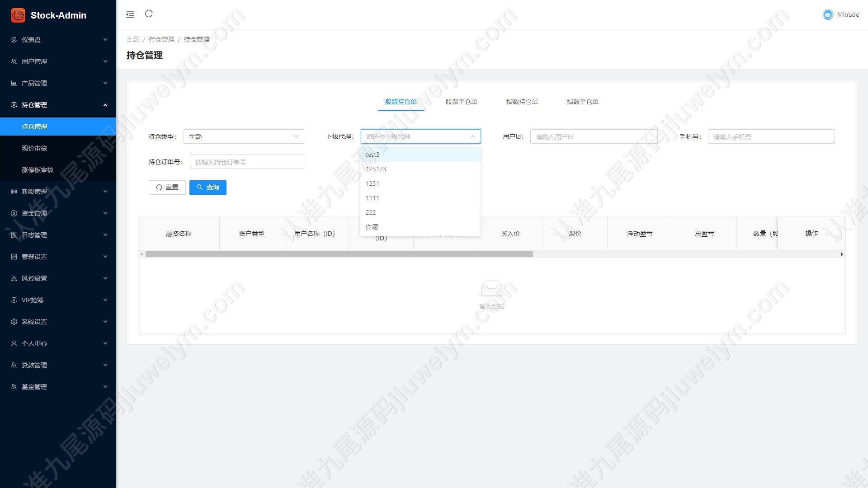Collapse the sidebar menu toggle icon

[x=130, y=14]
